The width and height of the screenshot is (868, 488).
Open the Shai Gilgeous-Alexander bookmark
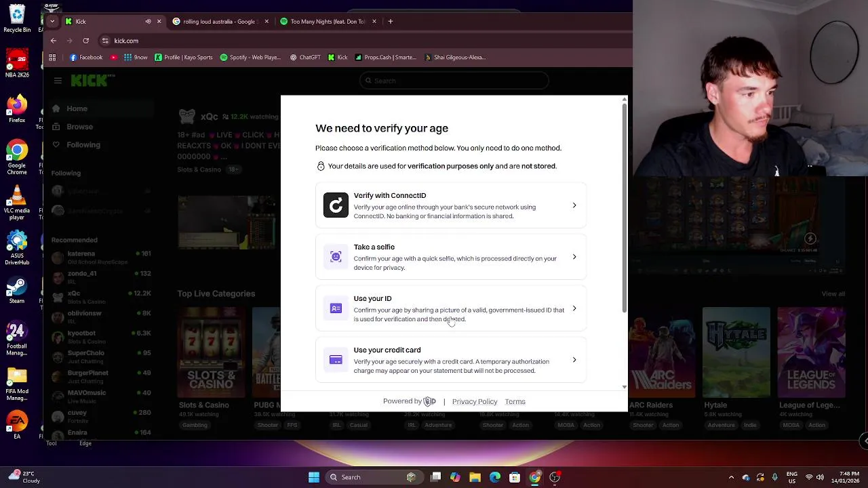[455, 58]
